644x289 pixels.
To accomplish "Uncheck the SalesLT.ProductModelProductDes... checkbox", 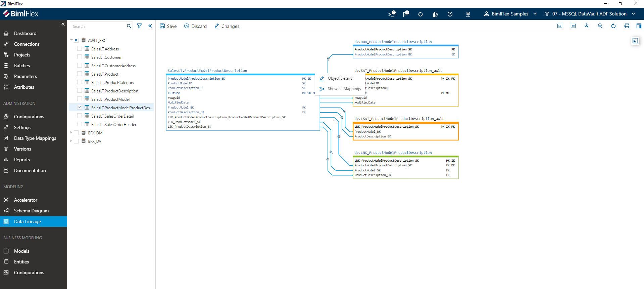I will 80,108.
